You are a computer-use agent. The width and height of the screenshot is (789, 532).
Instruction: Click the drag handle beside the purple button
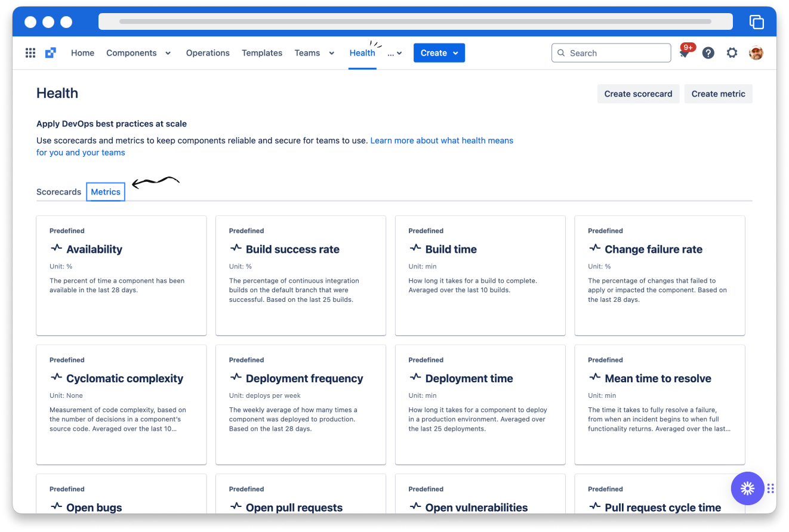point(771,488)
